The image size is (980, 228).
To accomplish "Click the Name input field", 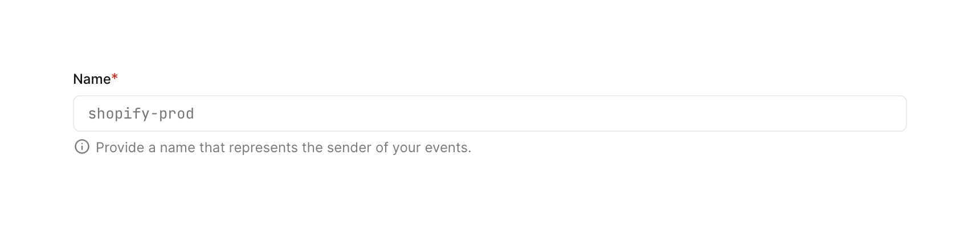I will [490, 113].
